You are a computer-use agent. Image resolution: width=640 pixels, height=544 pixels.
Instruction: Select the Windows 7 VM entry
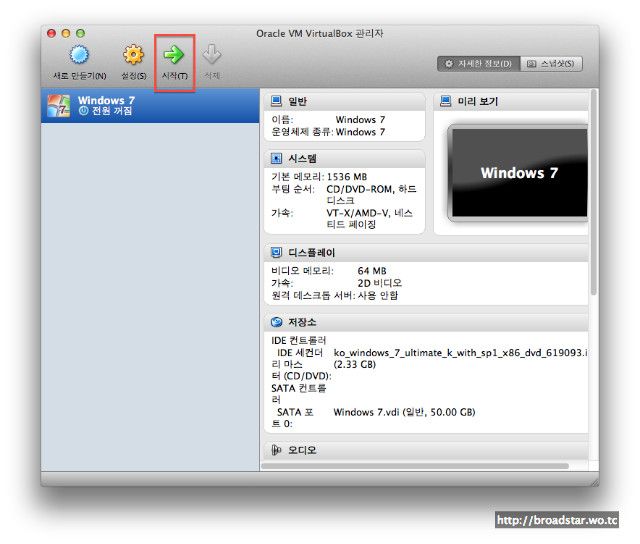tap(150, 105)
